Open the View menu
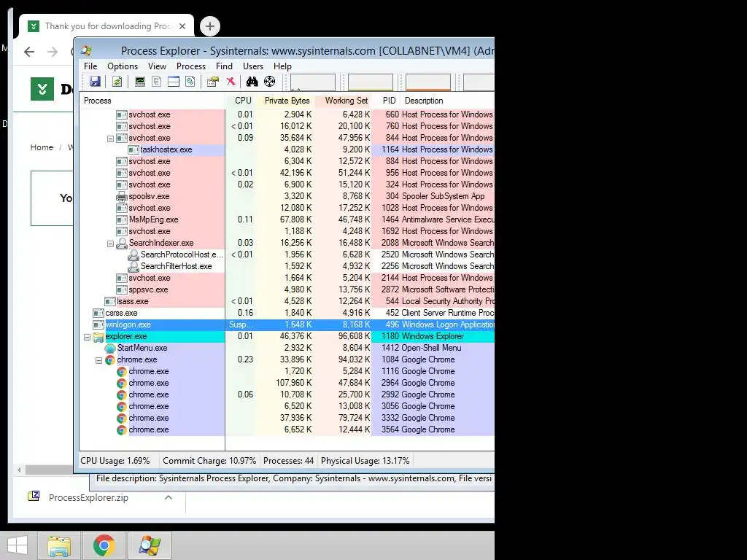 (x=158, y=66)
